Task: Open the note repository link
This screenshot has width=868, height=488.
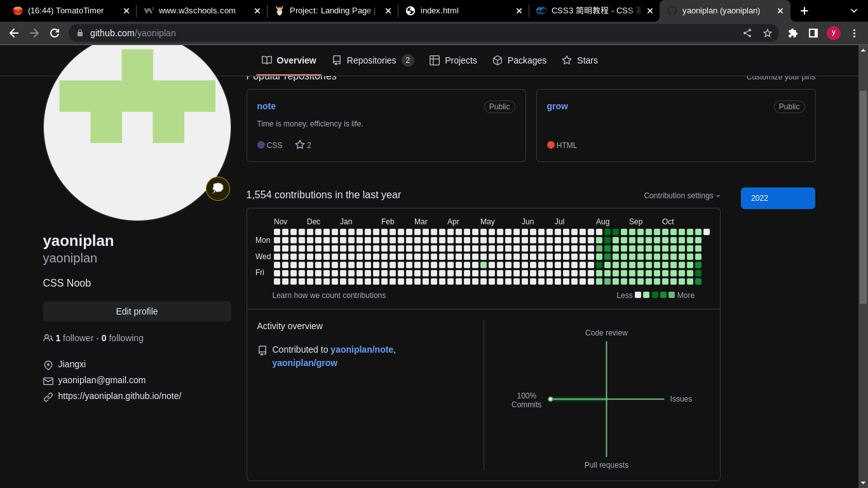Action: click(266, 106)
